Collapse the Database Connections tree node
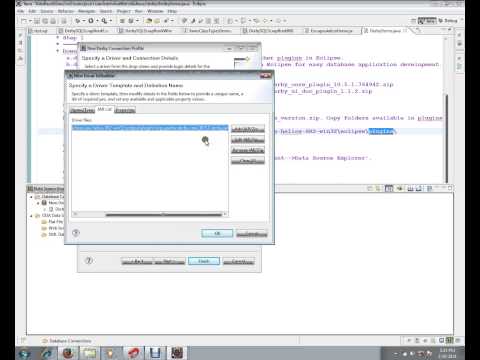This screenshot has height=360, width=480. [x=31, y=197]
